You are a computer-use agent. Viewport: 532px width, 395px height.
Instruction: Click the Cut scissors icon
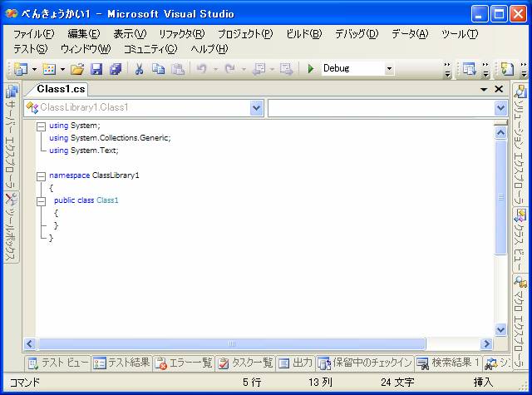coord(139,69)
